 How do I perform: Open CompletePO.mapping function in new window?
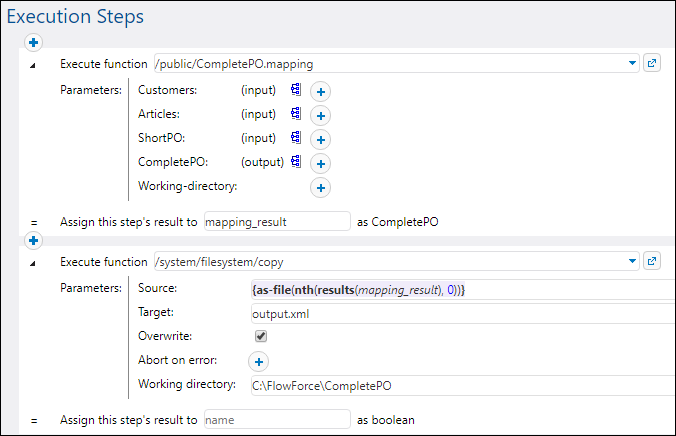click(x=652, y=63)
